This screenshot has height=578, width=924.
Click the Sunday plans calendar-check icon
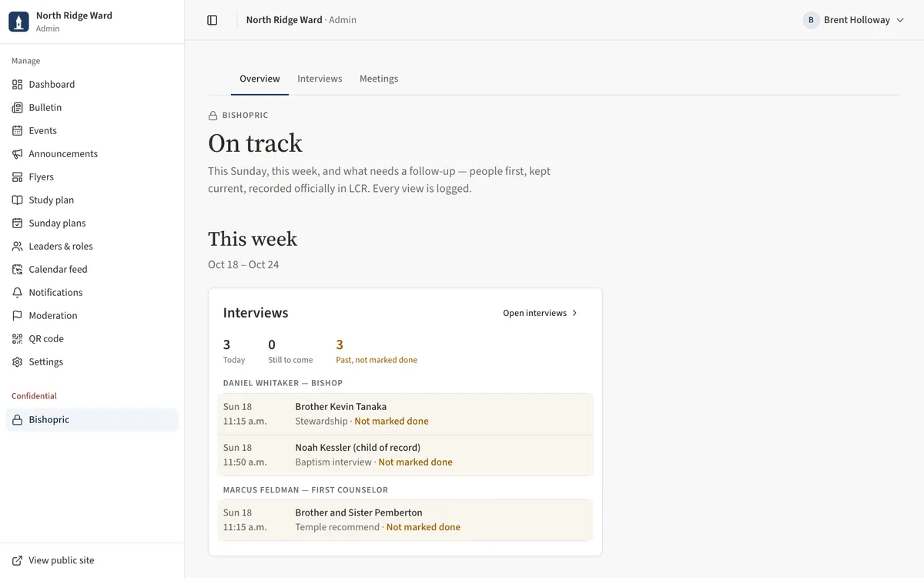click(18, 223)
